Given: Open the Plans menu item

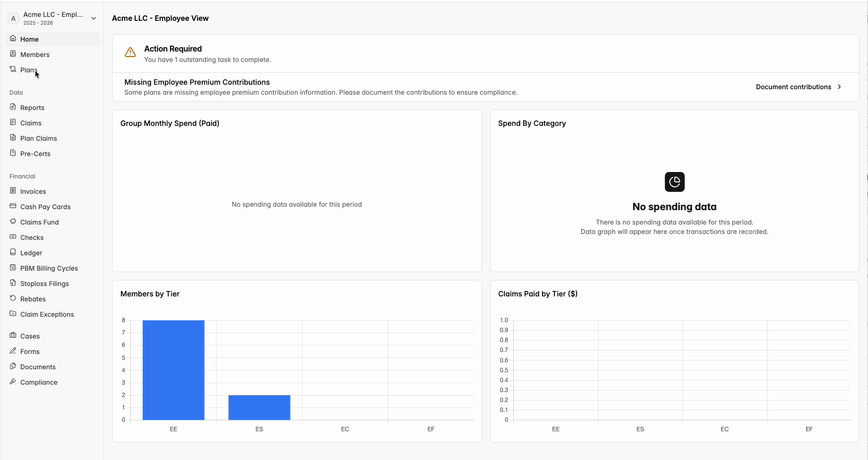Looking at the screenshot, I should (x=28, y=70).
